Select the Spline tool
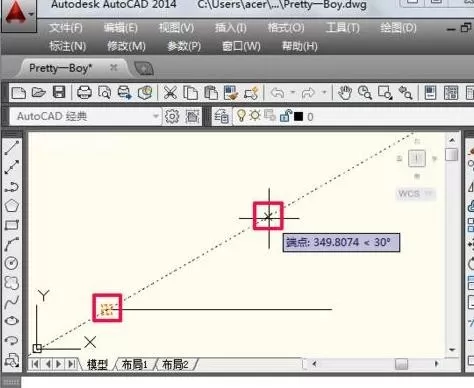This screenshot has height=388, width=474. click(12, 302)
